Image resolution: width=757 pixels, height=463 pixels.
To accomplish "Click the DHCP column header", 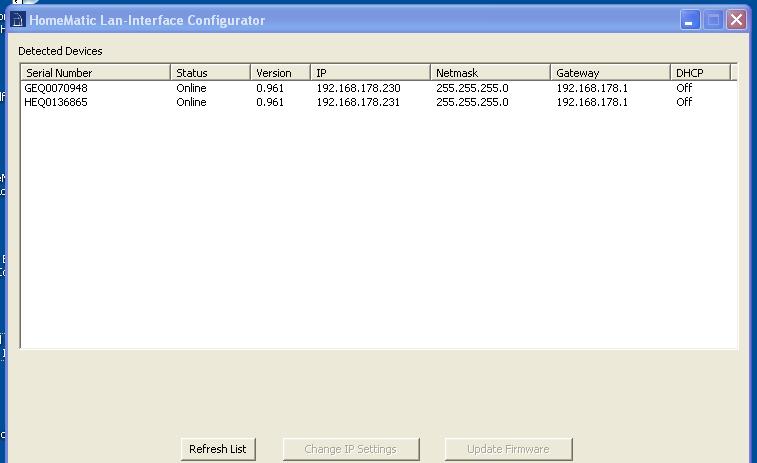I will pyautogui.click(x=701, y=72).
